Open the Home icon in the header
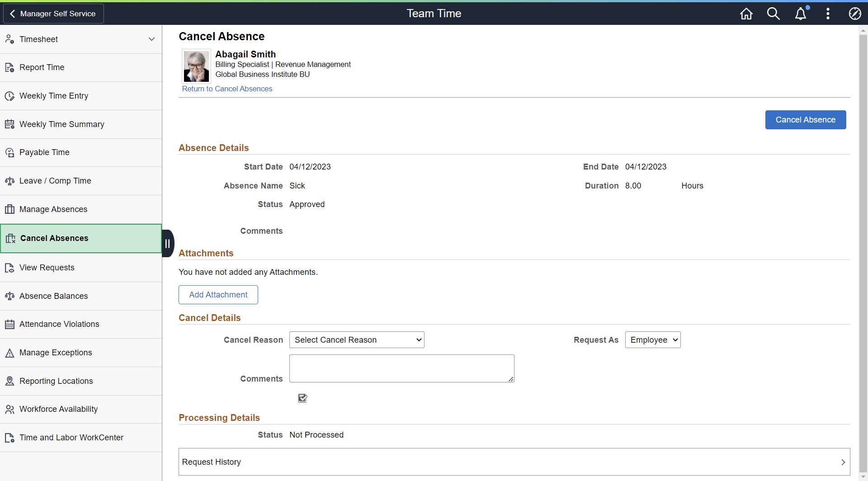 (746, 14)
